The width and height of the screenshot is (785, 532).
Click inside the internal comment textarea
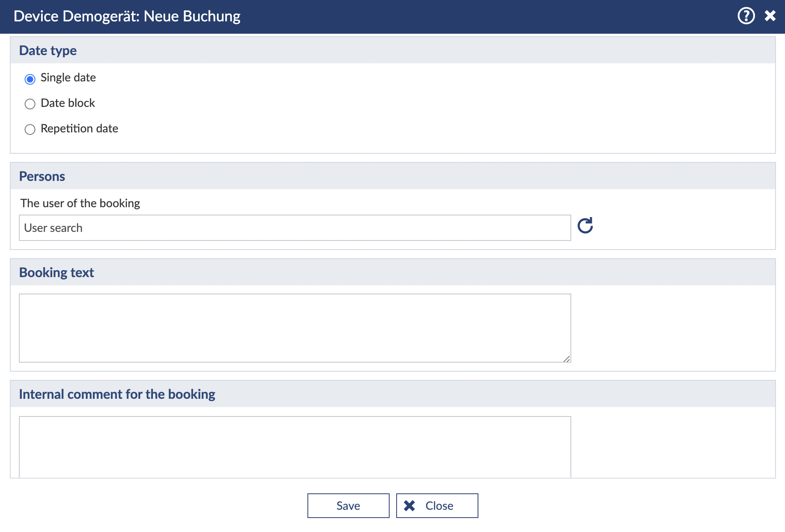tap(295, 446)
